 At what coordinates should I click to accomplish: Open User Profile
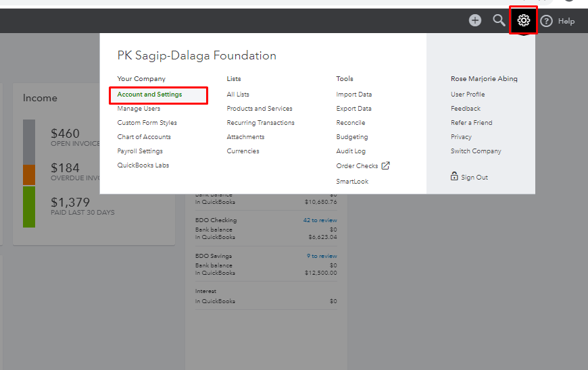468,95
